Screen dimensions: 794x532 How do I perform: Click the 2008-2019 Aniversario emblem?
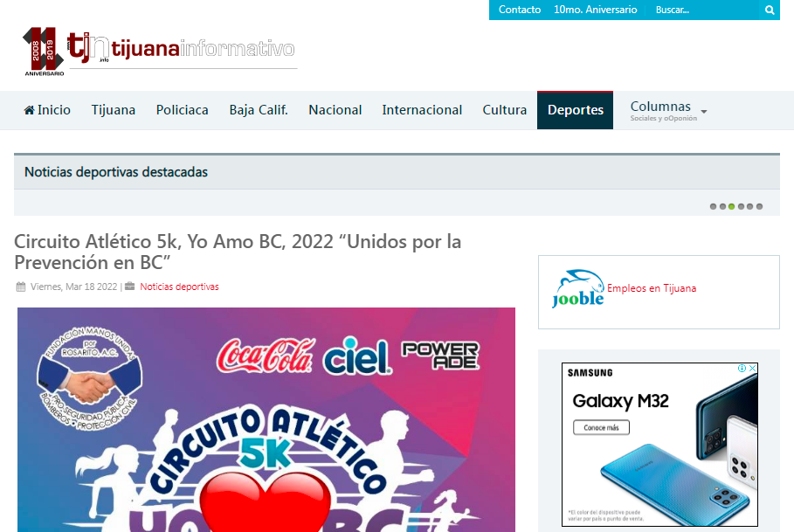(x=44, y=52)
